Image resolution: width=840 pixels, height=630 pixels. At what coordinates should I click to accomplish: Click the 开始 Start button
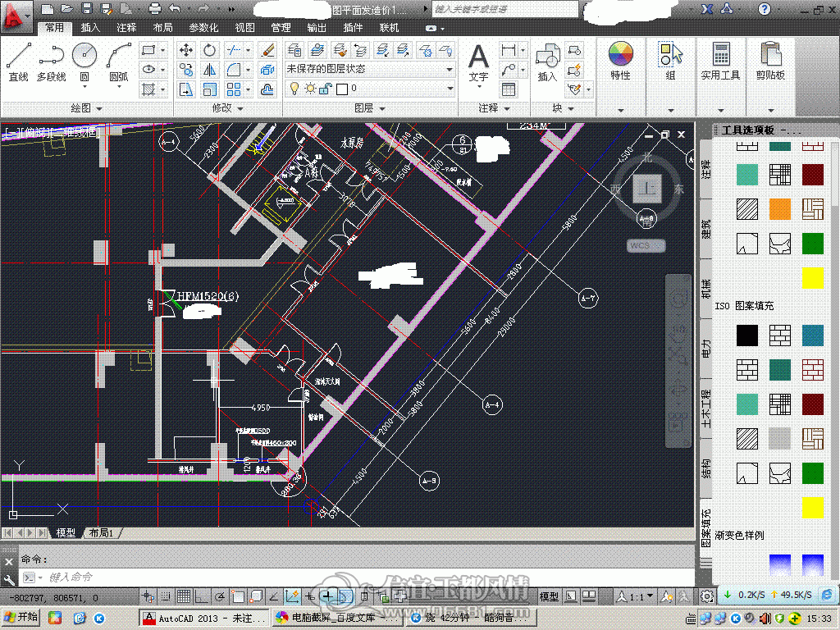[x=21, y=618]
